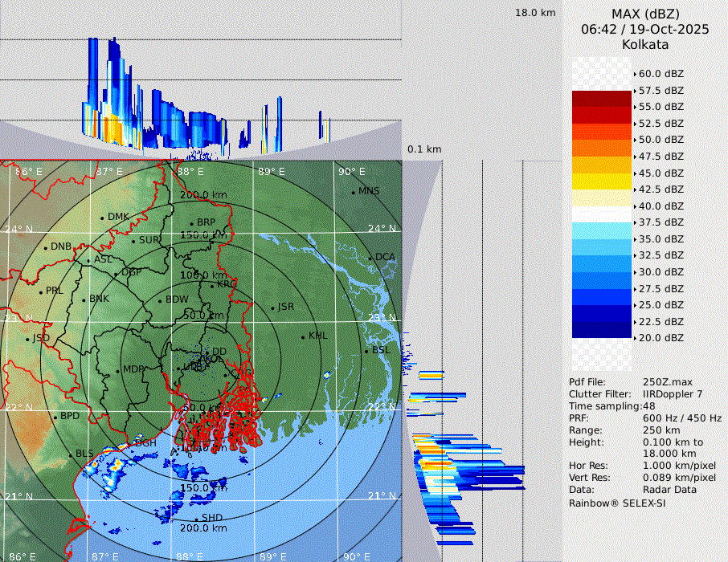This screenshot has width=728, height=562.
Task: Click the Rainbow SELEX-SI footer text
Action: 617,503
